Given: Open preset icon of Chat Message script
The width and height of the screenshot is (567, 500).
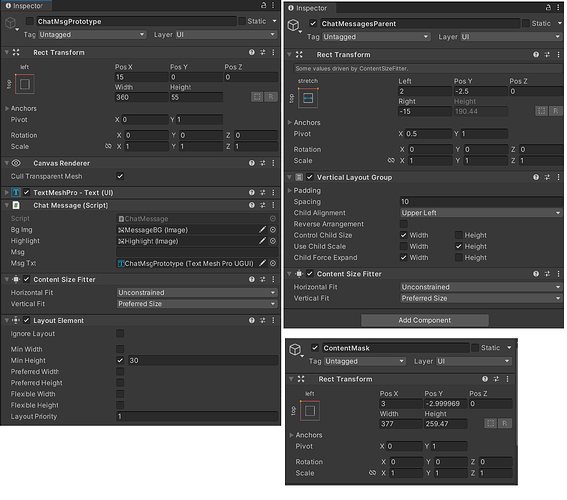Looking at the screenshot, I should (x=263, y=205).
